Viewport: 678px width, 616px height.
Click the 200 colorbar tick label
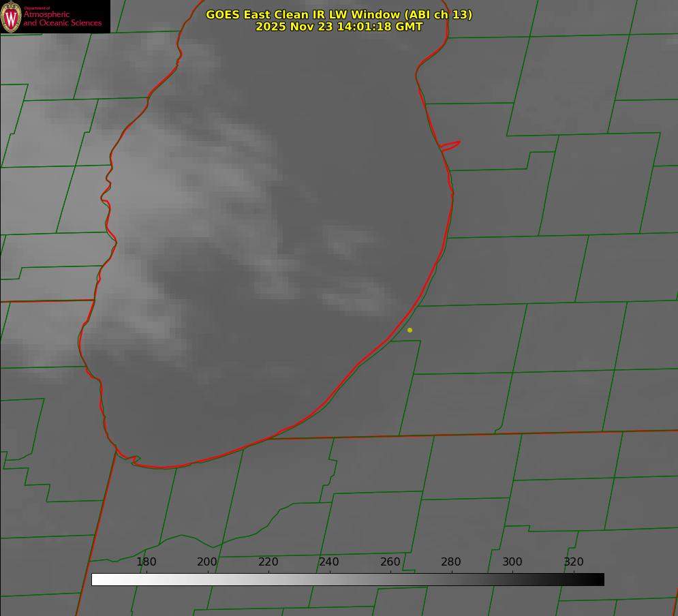[207, 562]
